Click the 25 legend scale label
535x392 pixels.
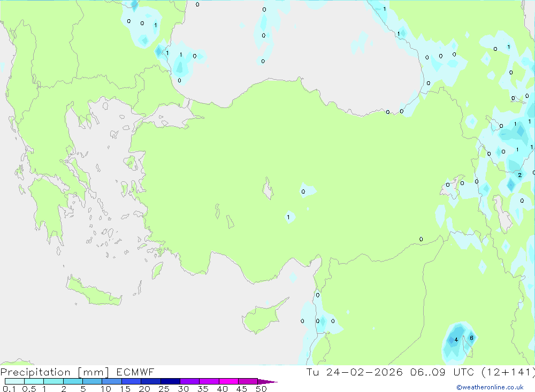164,389
